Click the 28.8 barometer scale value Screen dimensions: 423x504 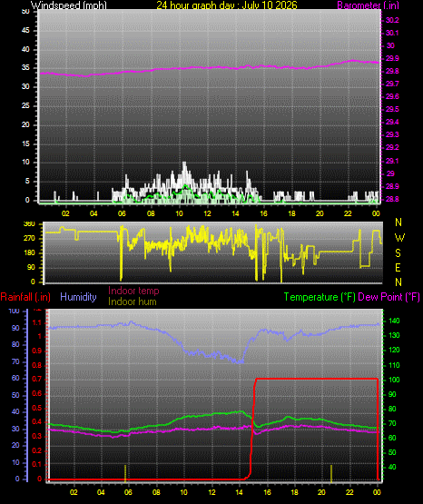(392, 199)
